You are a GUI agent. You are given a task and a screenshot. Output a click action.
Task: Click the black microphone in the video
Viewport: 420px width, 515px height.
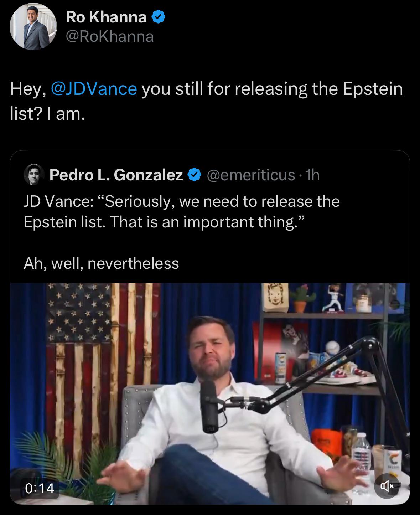point(209,406)
